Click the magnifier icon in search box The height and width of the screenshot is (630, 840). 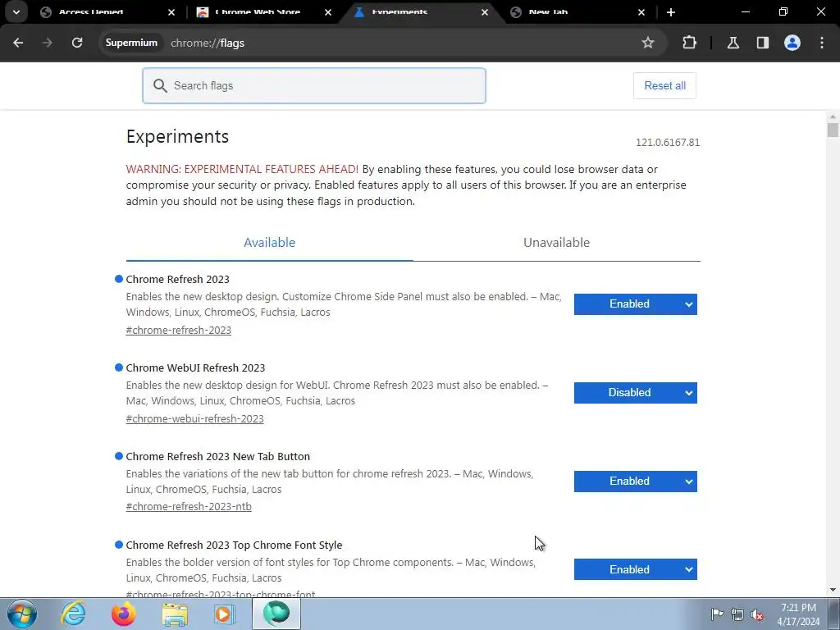[160, 85]
